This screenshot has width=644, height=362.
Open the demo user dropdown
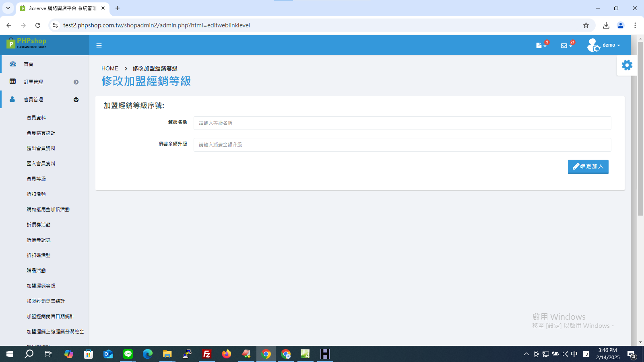604,45
